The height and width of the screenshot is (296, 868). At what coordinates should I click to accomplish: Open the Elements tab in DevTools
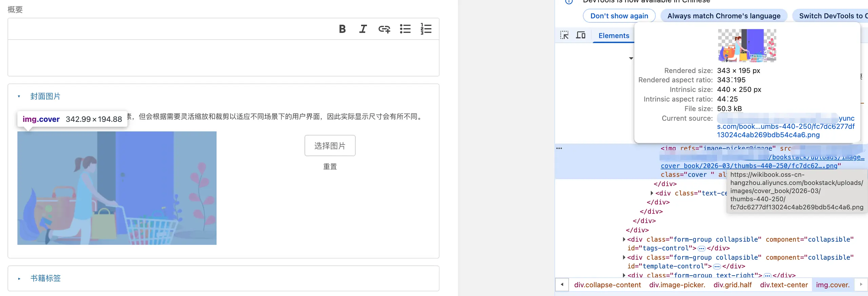pyautogui.click(x=613, y=36)
